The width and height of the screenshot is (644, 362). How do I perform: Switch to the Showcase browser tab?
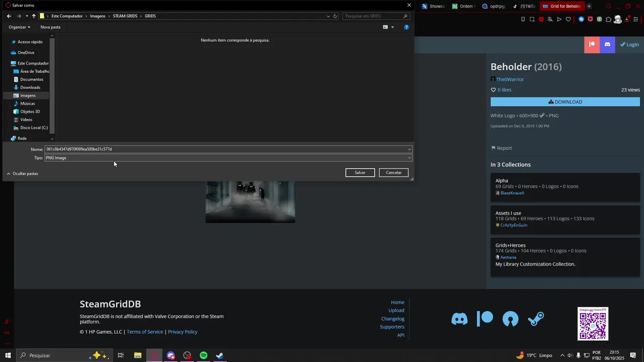tap(434, 7)
